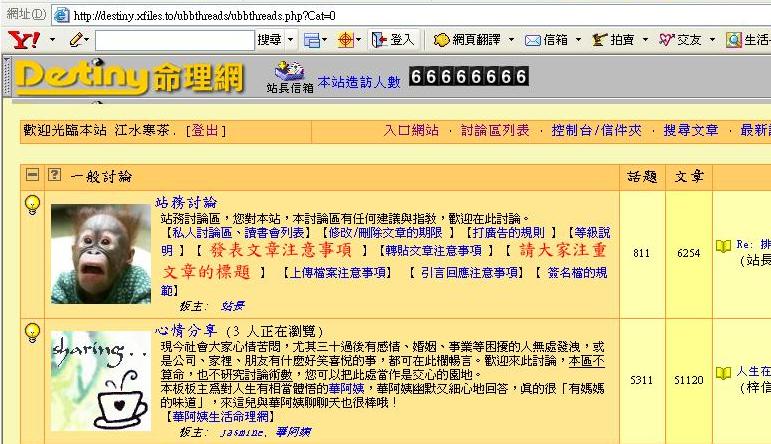Click the Yahoo toolbar search input field
The height and width of the screenshot is (444, 771).
pos(173,40)
